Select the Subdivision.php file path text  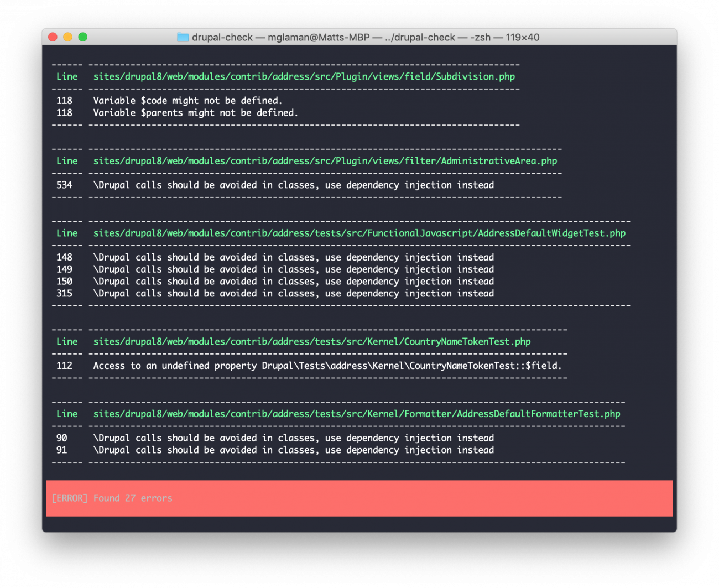coord(304,76)
